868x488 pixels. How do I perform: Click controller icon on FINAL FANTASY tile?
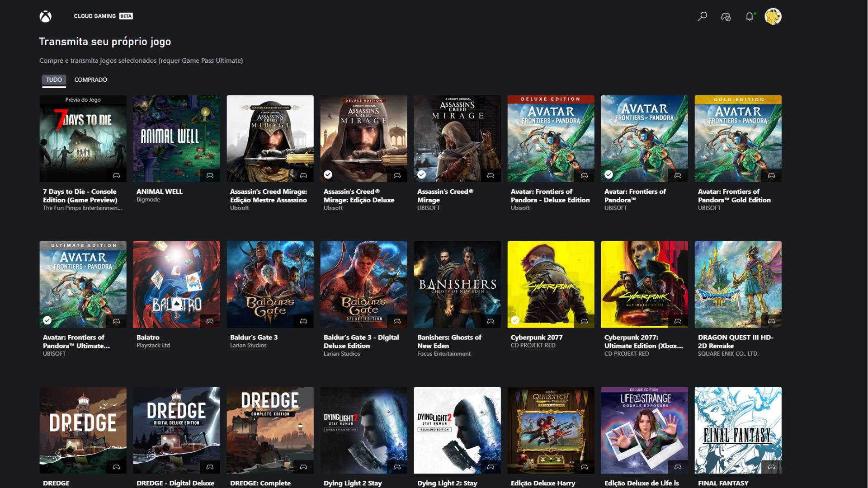pyautogui.click(x=771, y=467)
